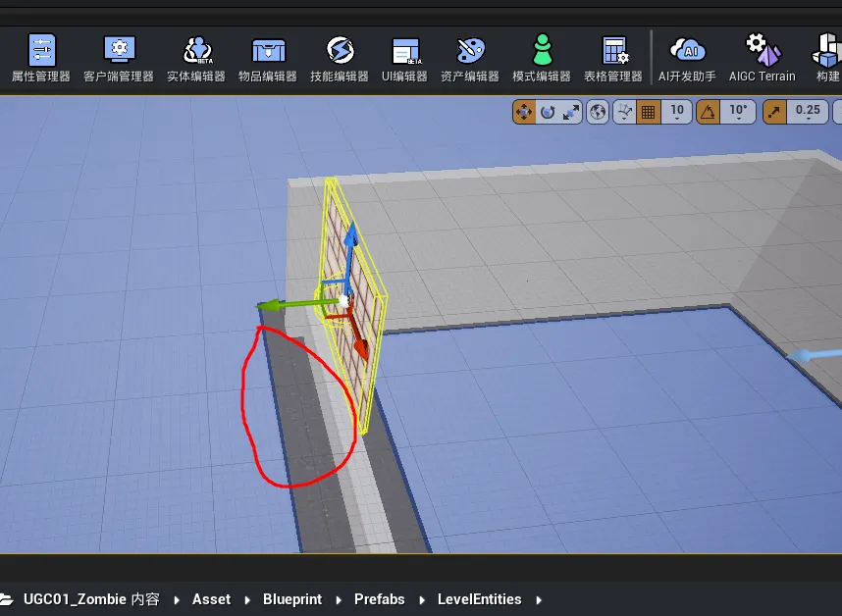
Task: Go to the LevelEntities folder breadcrumb
Action: click(479, 599)
